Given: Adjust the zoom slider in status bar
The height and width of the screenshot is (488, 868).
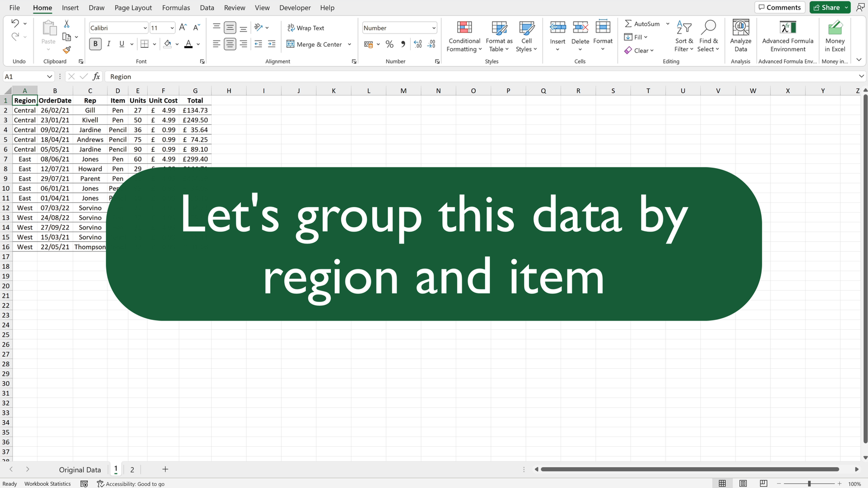Looking at the screenshot, I should tap(809, 484).
